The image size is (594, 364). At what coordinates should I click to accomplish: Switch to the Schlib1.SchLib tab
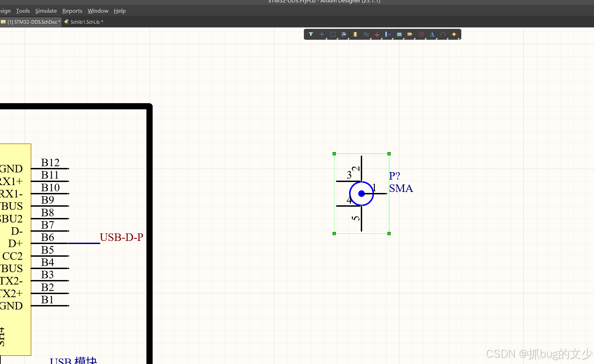(x=84, y=22)
